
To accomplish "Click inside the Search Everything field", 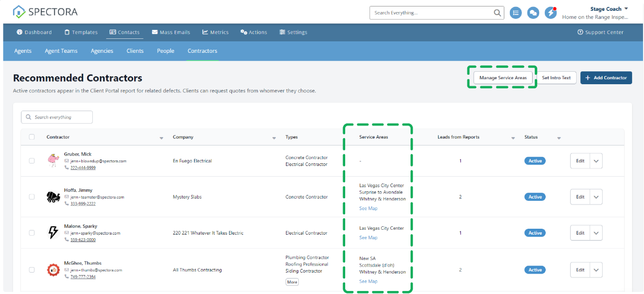I will [x=431, y=13].
